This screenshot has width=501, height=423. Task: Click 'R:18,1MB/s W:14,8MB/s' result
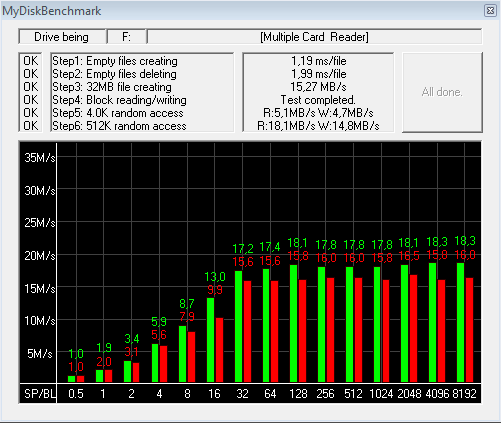pos(318,126)
